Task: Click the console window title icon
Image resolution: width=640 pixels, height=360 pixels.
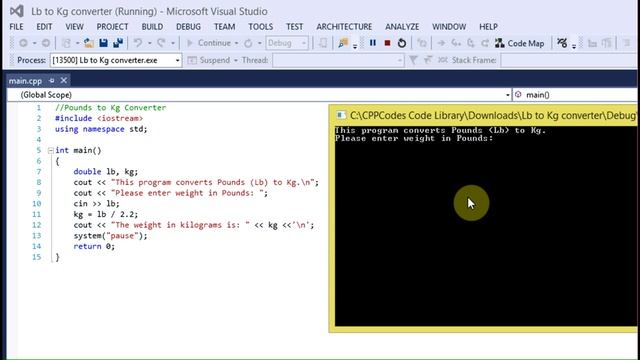Action: coord(341,116)
